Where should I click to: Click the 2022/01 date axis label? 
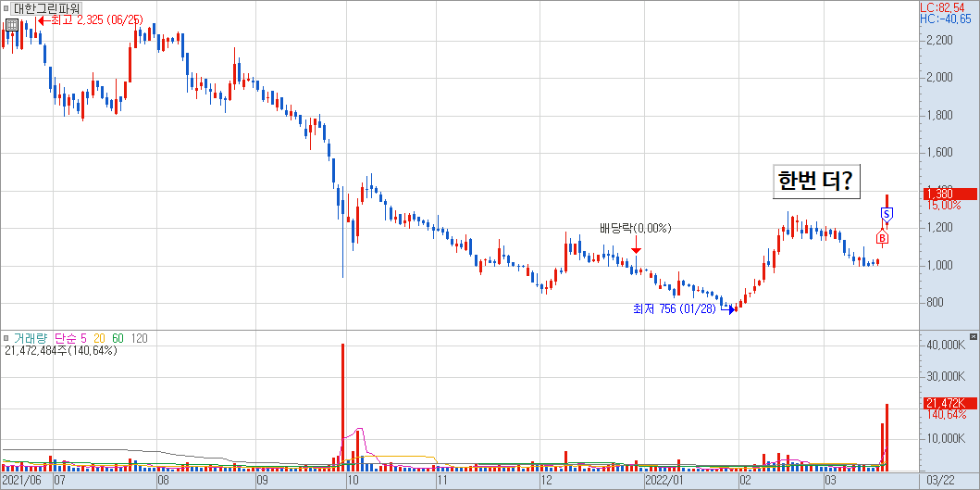[664, 481]
